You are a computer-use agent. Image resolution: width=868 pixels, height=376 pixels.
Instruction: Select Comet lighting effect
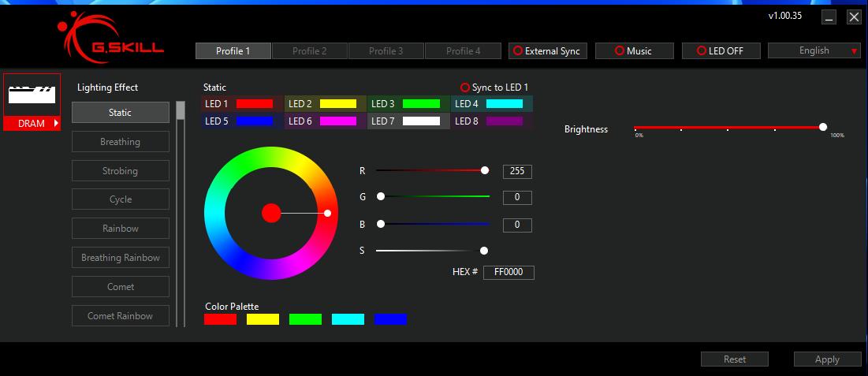tap(120, 286)
